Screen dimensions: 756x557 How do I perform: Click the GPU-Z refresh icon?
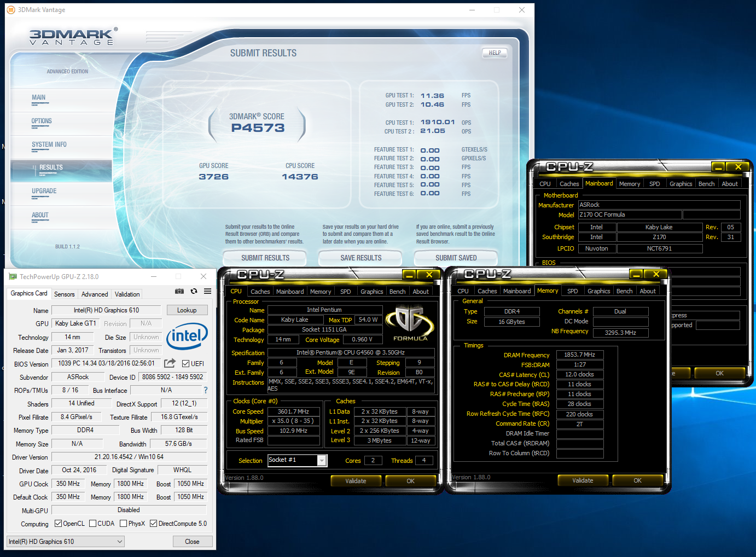pyautogui.click(x=194, y=292)
